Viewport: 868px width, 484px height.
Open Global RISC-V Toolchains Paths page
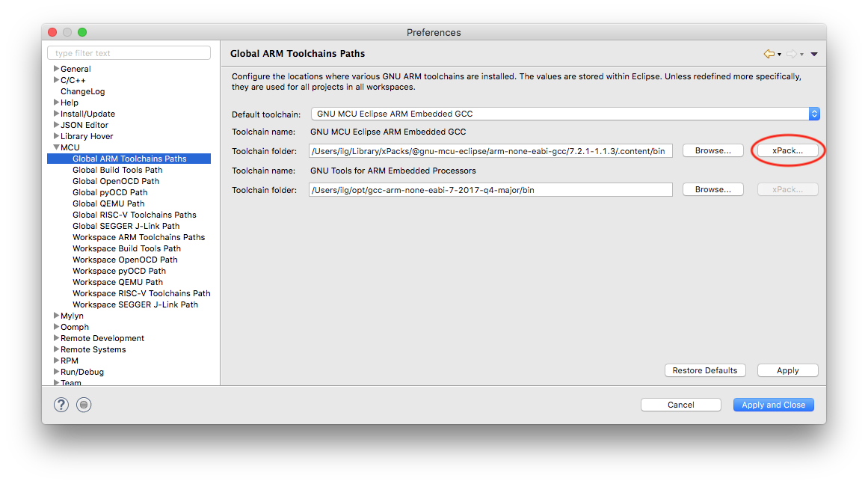coord(135,215)
